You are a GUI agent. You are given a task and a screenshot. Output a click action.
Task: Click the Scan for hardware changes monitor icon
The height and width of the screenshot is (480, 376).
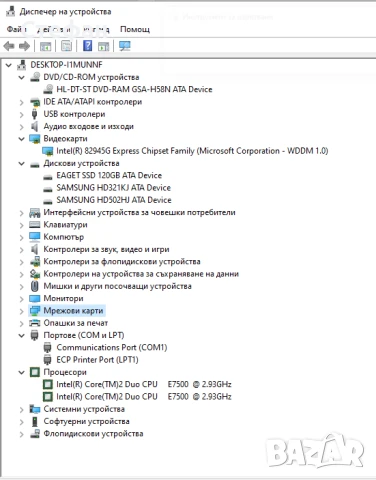pos(125,46)
